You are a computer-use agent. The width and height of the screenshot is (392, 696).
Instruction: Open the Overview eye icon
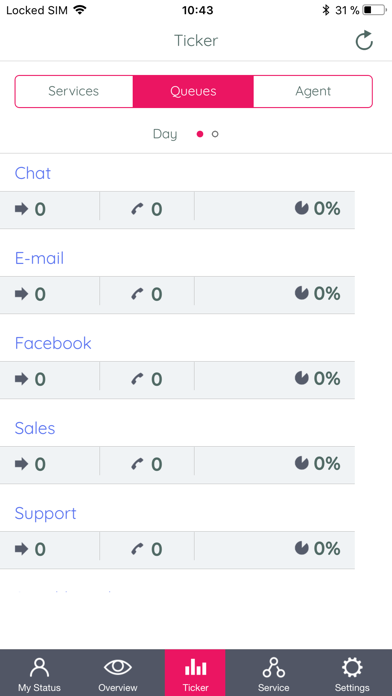118,667
